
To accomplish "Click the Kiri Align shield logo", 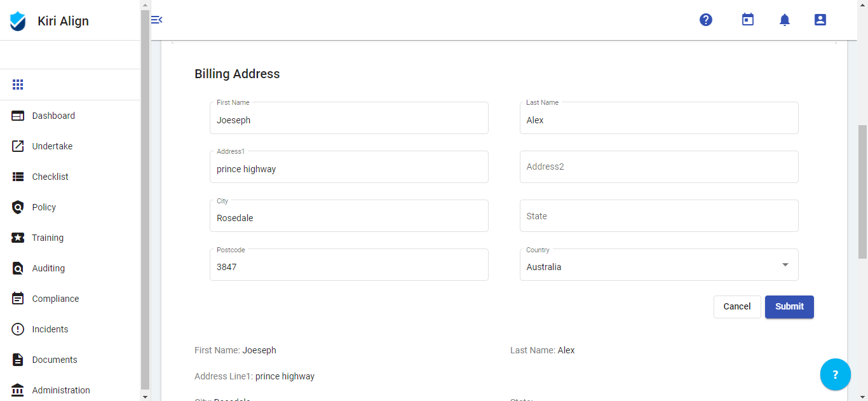I will pos(18,21).
